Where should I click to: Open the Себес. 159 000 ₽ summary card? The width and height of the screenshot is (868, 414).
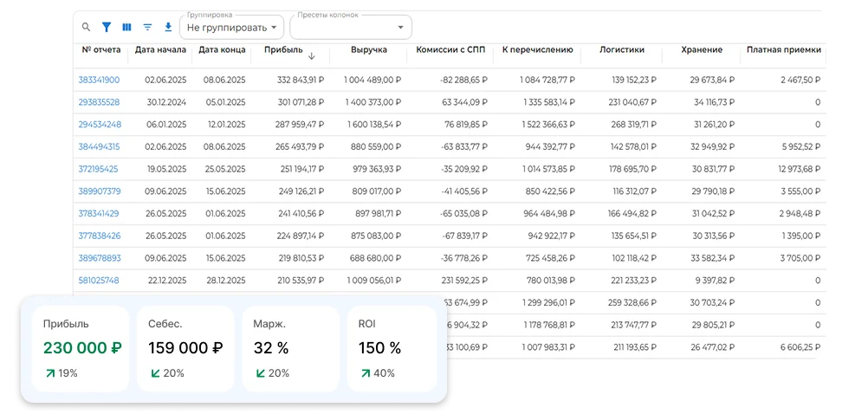coord(185,349)
